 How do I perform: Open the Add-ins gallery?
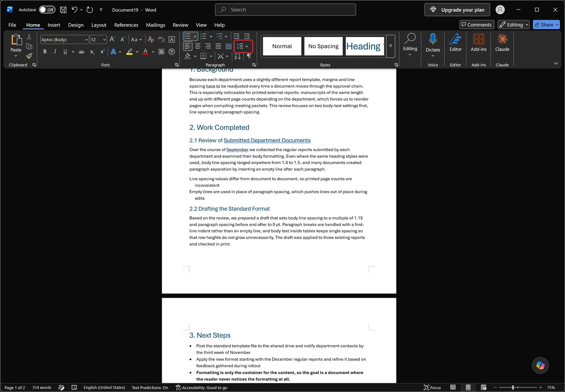click(478, 43)
